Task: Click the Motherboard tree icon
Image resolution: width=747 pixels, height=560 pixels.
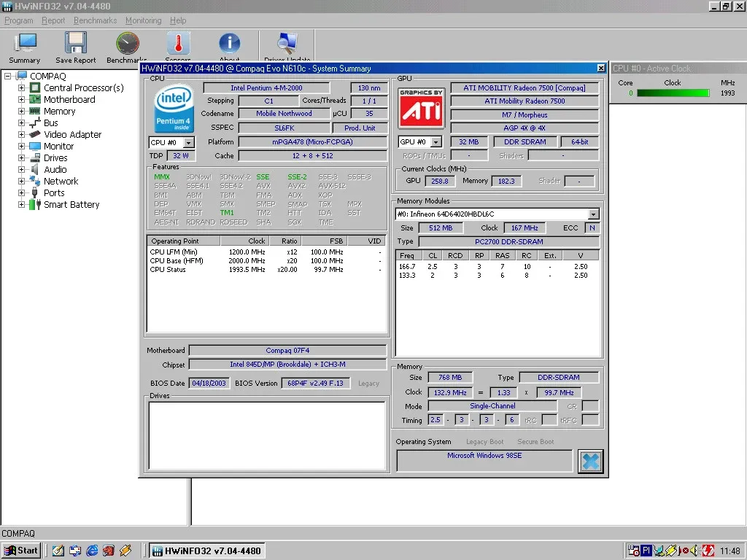Action: (35, 99)
